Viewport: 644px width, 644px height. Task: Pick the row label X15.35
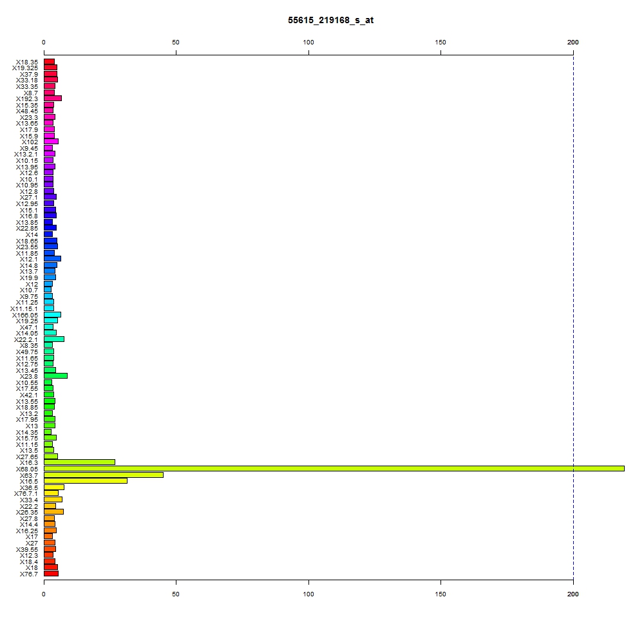(27, 106)
